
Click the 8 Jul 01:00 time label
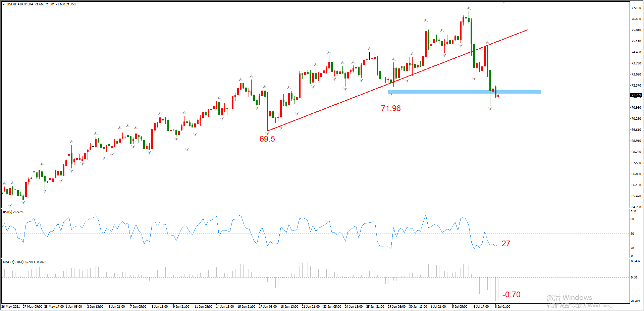click(x=502, y=307)
